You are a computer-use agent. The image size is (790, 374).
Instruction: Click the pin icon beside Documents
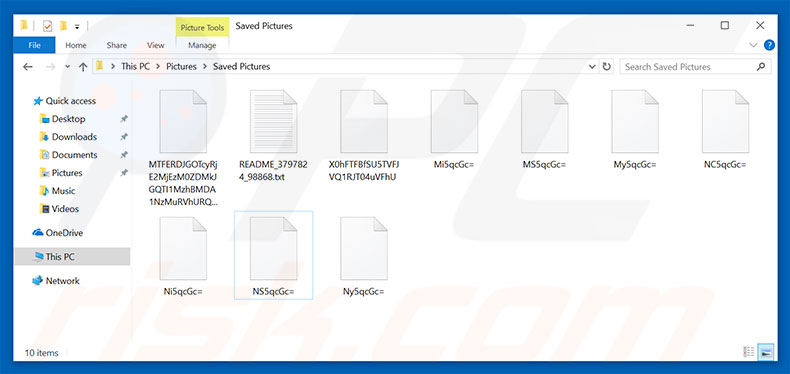pyautogui.click(x=123, y=155)
